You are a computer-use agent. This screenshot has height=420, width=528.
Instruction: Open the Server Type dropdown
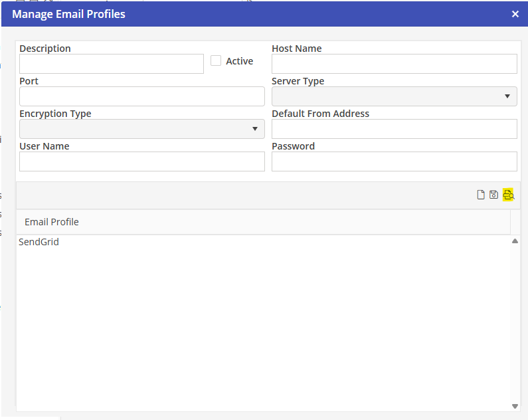pyautogui.click(x=394, y=96)
